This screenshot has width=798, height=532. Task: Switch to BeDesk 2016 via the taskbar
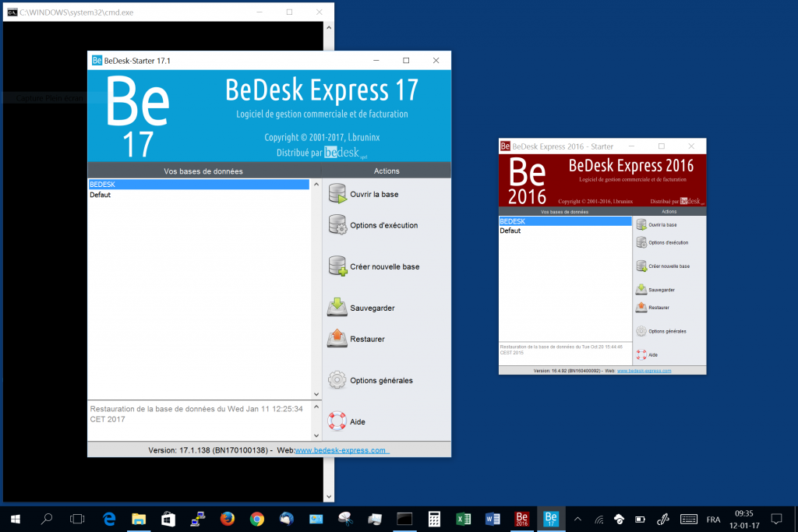click(521, 519)
